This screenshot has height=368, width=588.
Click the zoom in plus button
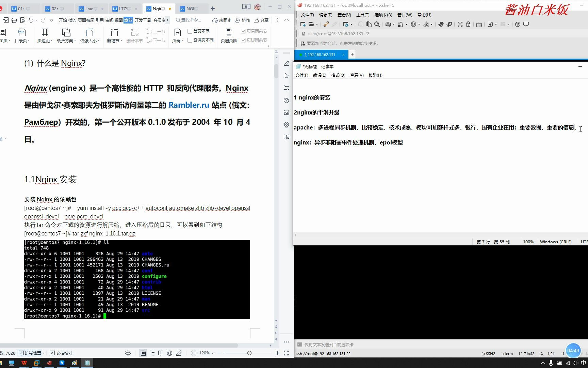coord(278,353)
